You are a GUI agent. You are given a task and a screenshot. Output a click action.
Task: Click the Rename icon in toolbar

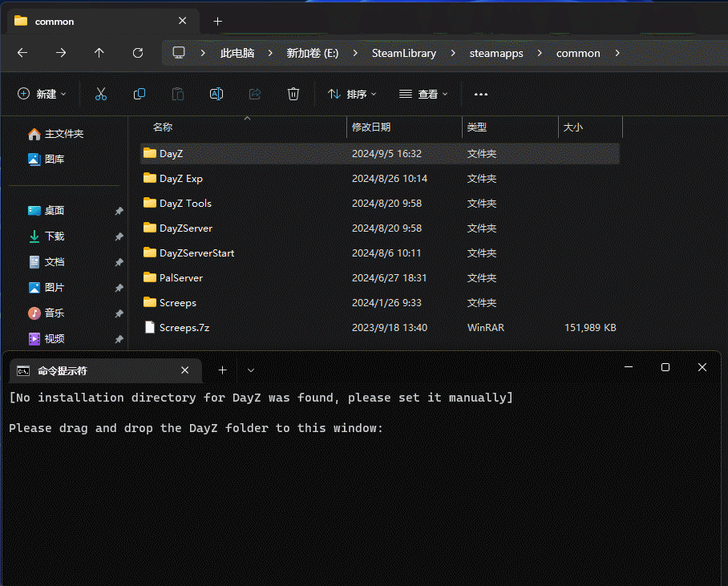coord(216,94)
